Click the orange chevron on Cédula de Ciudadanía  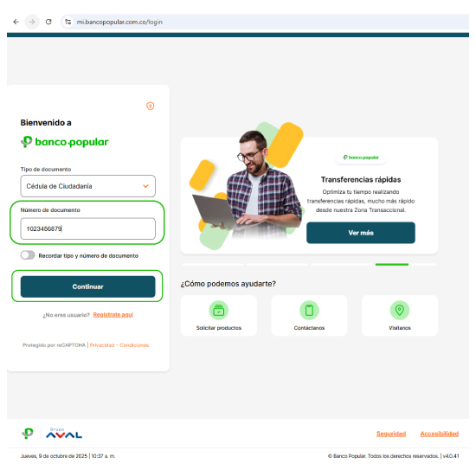pos(145,186)
